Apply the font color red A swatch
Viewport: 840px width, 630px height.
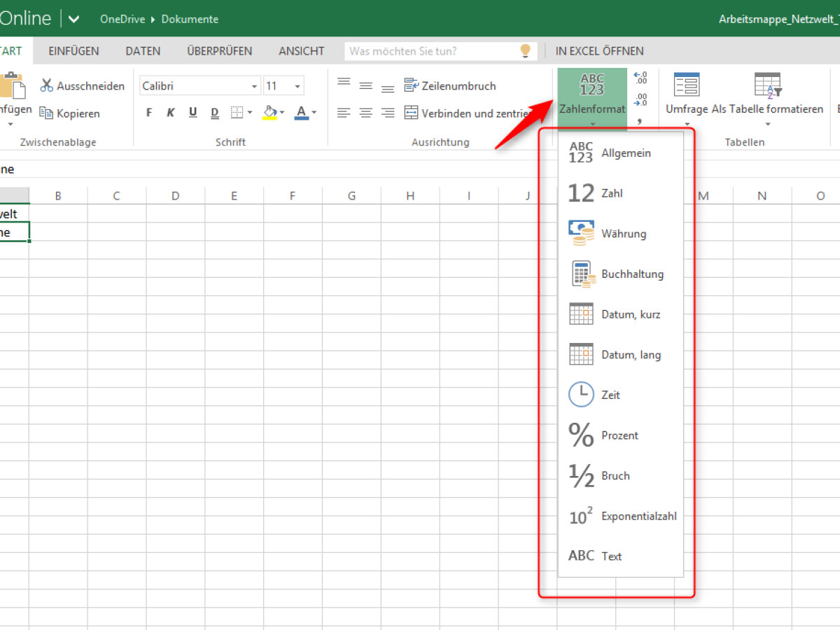302,113
